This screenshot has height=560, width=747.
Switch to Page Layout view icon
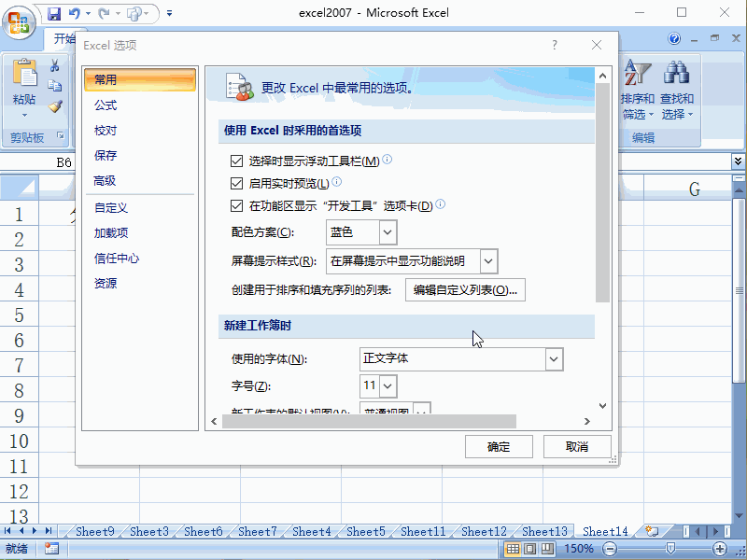point(529,549)
